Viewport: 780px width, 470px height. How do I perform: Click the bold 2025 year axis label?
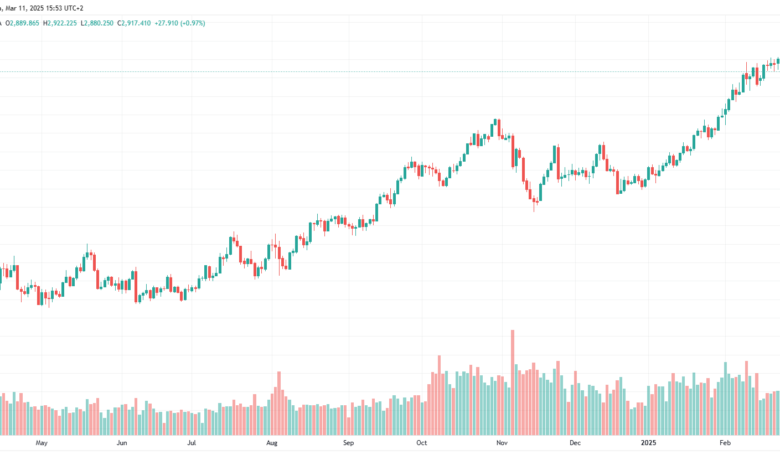coord(648,443)
